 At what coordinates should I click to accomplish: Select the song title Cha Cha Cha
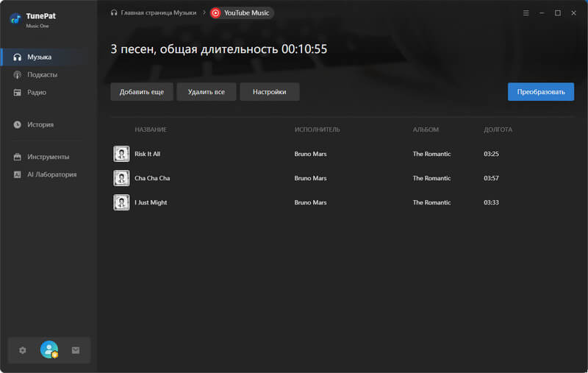[x=152, y=178]
